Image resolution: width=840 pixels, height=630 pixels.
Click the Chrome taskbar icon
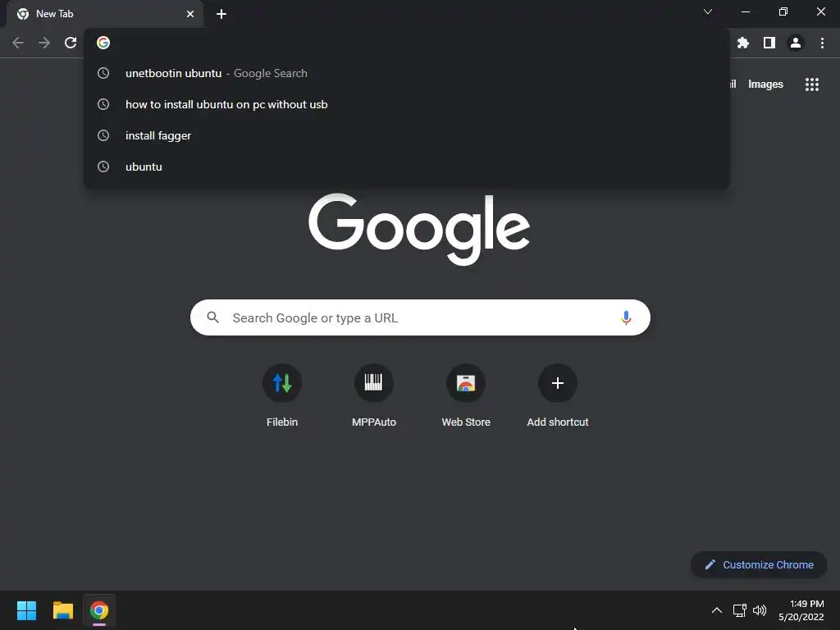coord(99,610)
